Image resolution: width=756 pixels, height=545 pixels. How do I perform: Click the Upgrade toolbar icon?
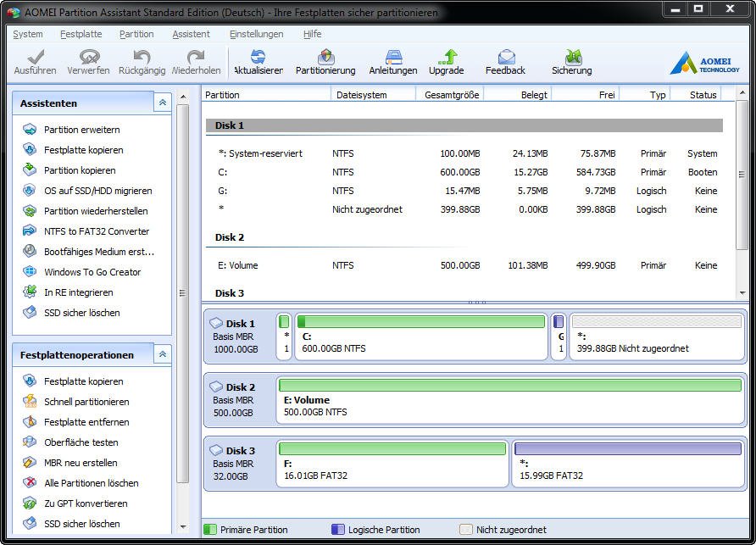[447, 57]
